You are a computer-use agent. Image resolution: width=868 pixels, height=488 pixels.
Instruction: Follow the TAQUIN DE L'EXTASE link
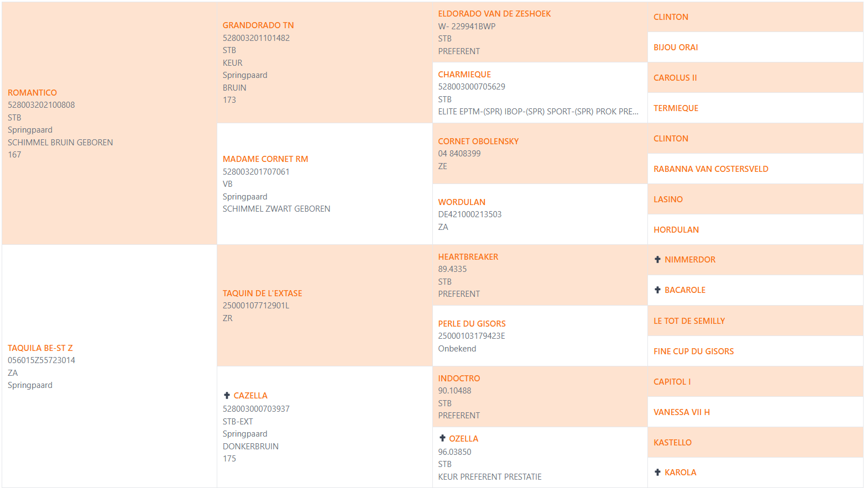[x=262, y=293]
